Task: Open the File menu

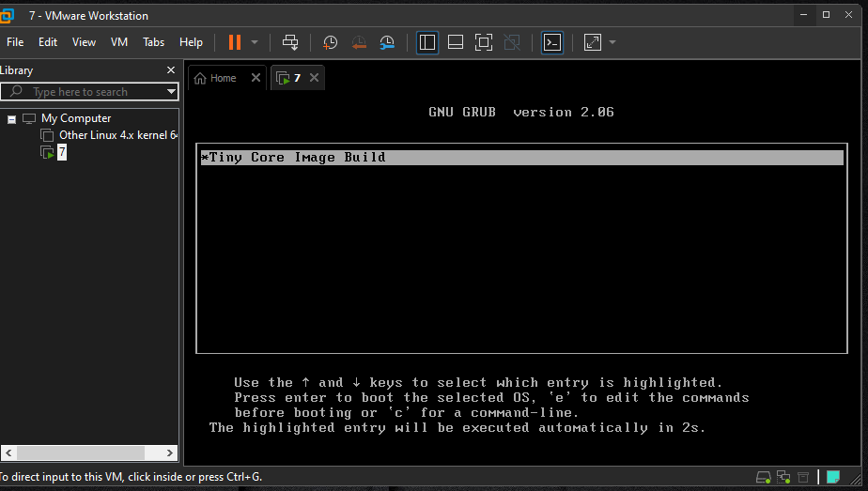Action: pyautogui.click(x=15, y=42)
